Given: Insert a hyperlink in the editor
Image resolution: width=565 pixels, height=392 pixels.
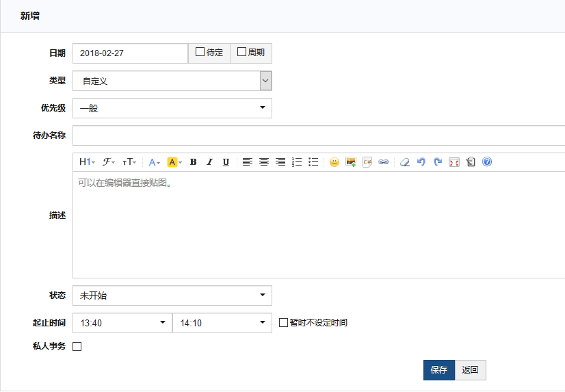Looking at the screenshot, I should (384, 162).
